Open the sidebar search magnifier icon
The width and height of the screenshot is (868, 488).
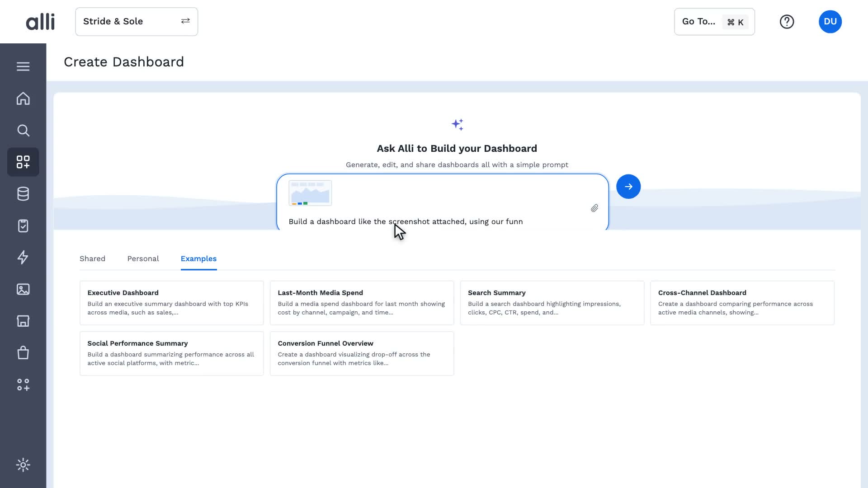[23, 131]
